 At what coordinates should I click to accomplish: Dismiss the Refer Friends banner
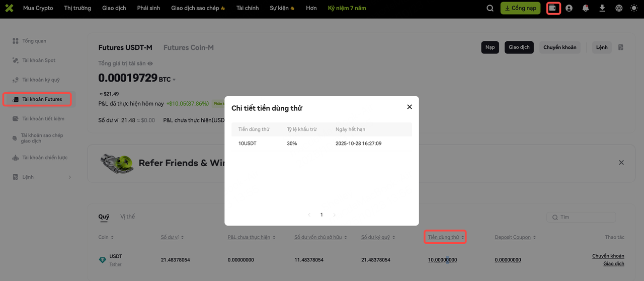point(621,163)
